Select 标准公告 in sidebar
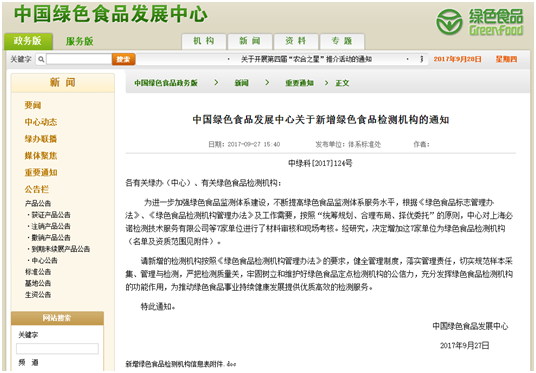 point(38,272)
